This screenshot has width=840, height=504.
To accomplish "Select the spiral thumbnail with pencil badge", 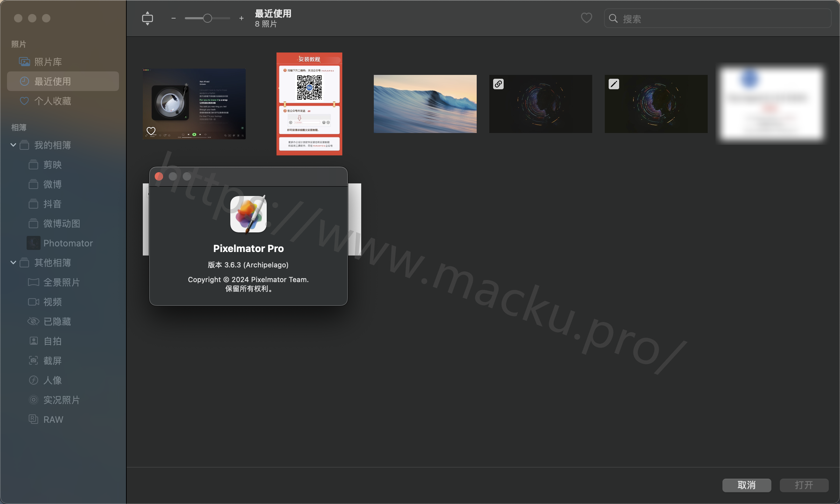I will (656, 104).
